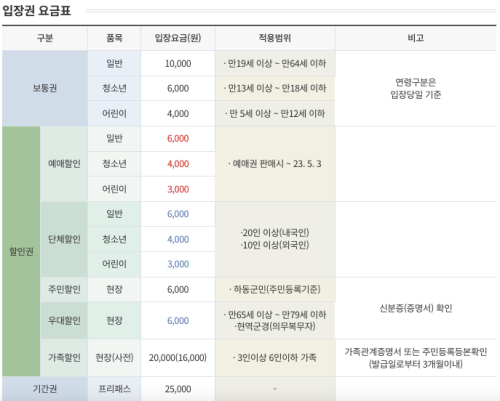Click '현장' in the 주민할인 row
500x401 pixels.
tap(114, 289)
